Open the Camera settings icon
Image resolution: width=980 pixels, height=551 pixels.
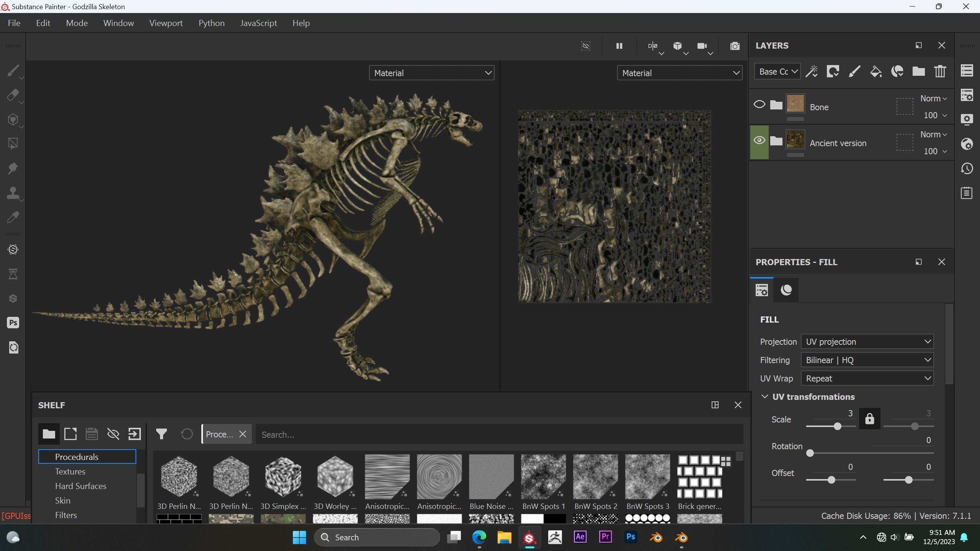pos(702,46)
